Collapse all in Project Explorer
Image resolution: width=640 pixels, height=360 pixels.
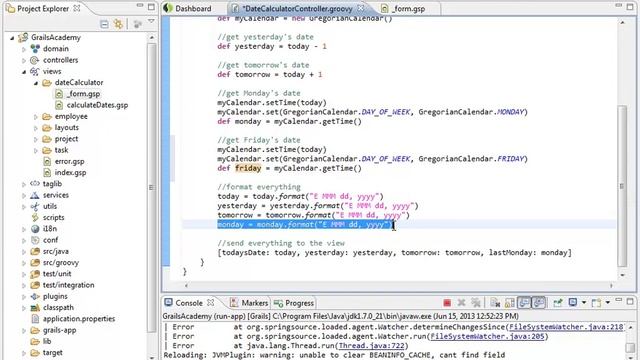tap(104, 24)
